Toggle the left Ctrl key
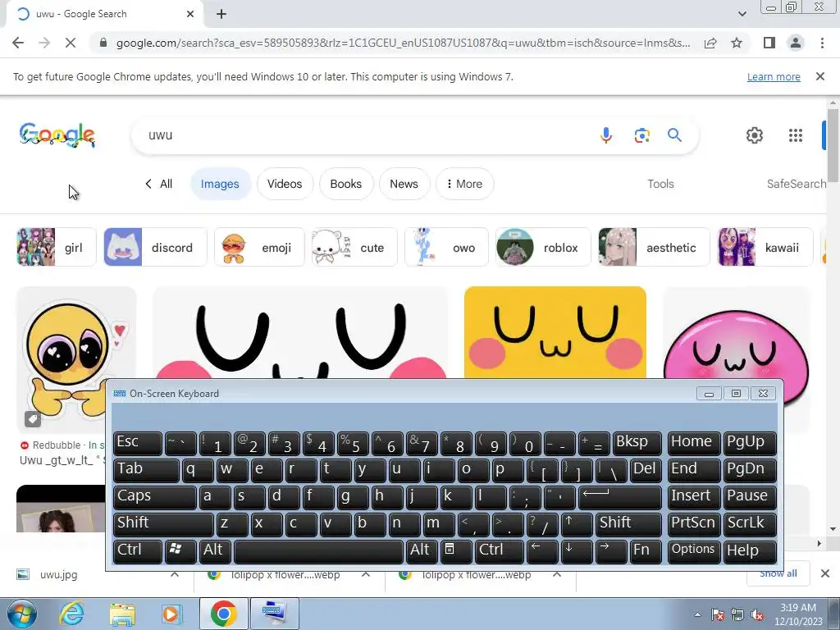Image resolution: width=840 pixels, height=630 pixels. click(x=138, y=550)
